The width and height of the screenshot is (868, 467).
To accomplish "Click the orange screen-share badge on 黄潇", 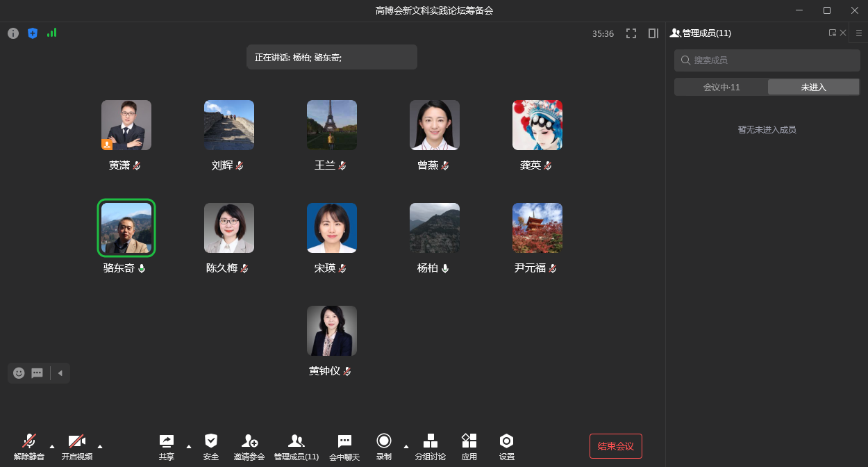I will click(107, 145).
